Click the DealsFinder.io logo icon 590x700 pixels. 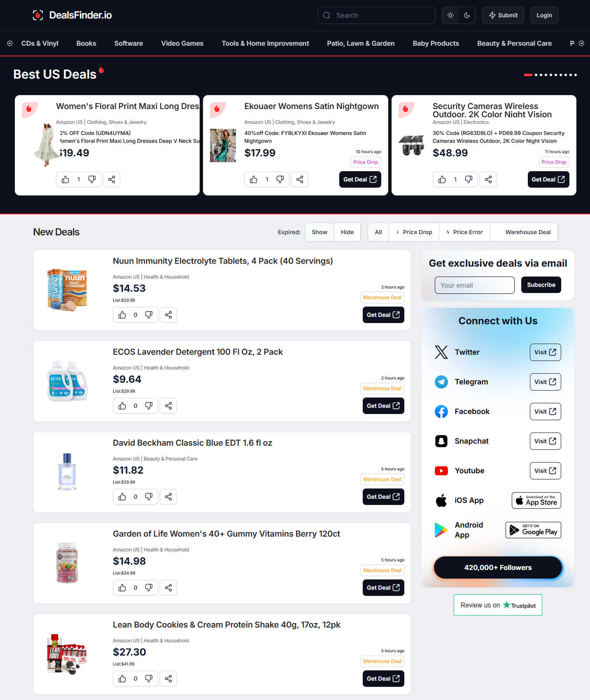pyautogui.click(x=38, y=15)
